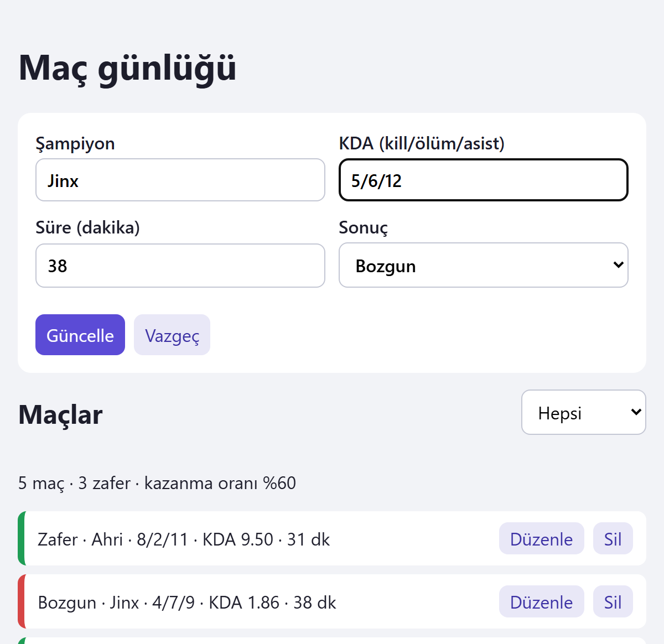
Task: Click the KDA (kill/ölüm/asist) label
Action: (422, 143)
